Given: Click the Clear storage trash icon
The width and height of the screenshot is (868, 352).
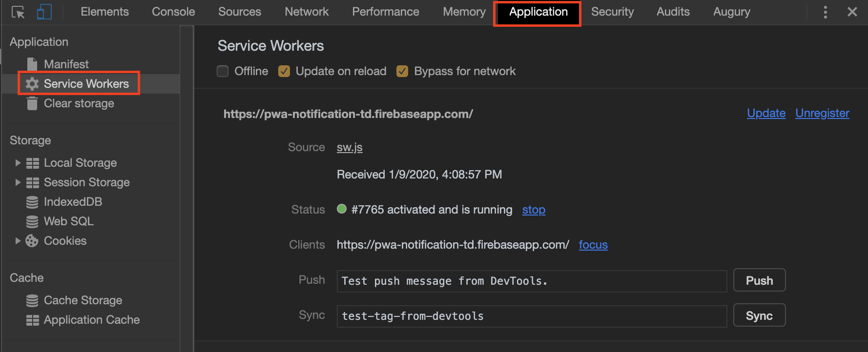Looking at the screenshot, I should pyautogui.click(x=32, y=103).
